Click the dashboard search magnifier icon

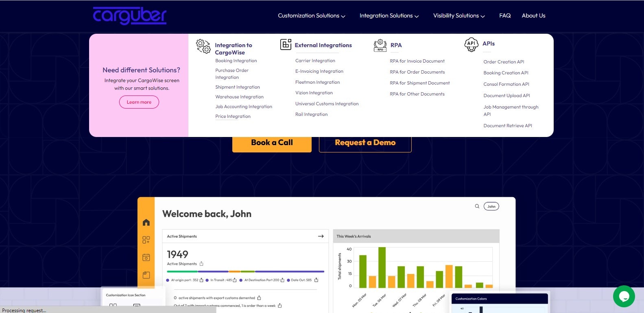pos(477,206)
